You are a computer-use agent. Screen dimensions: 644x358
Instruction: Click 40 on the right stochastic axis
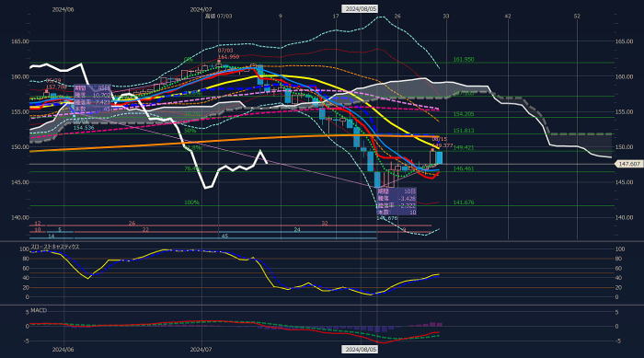618,278
